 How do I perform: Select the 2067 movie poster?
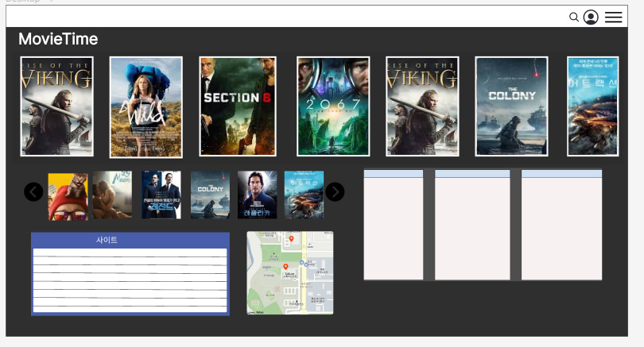click(333, 106)
